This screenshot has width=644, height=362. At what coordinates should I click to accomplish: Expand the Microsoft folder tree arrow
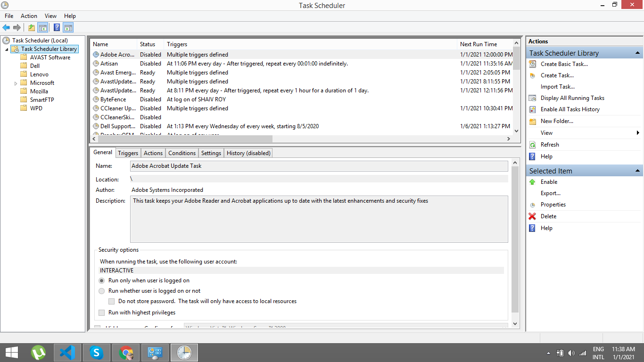(16, 83)
